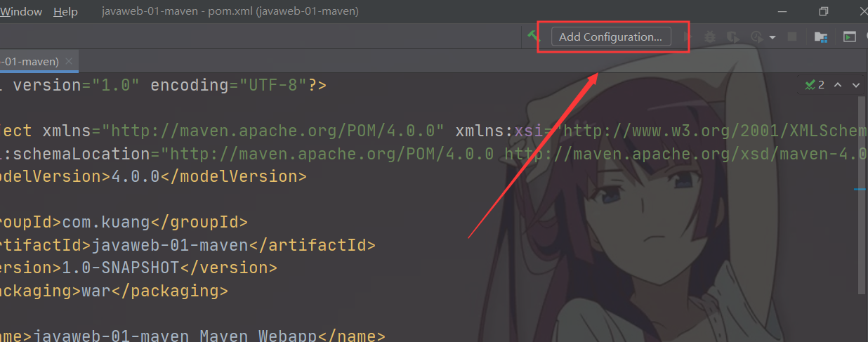This screenshot has width=868, height=342.
Task: Go to previous highlighted problem arrow
Action: (x=838, y=85)
